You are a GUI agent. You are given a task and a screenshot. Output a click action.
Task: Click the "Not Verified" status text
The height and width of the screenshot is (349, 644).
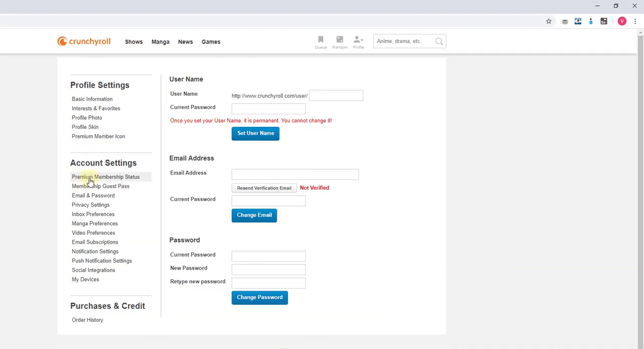(x=314, y=188)
